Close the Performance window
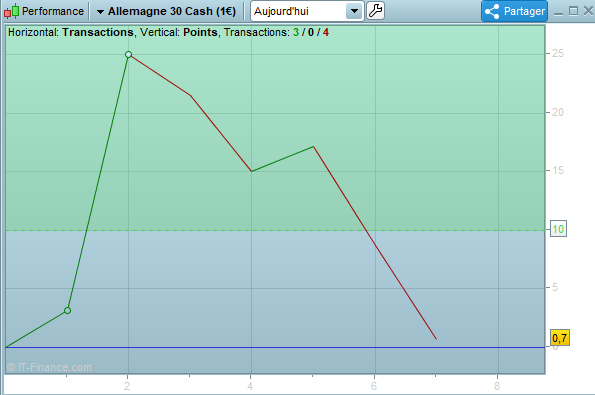Image resolution: width=595 pixels, height=395 pixels. click(x=588, y=11)
